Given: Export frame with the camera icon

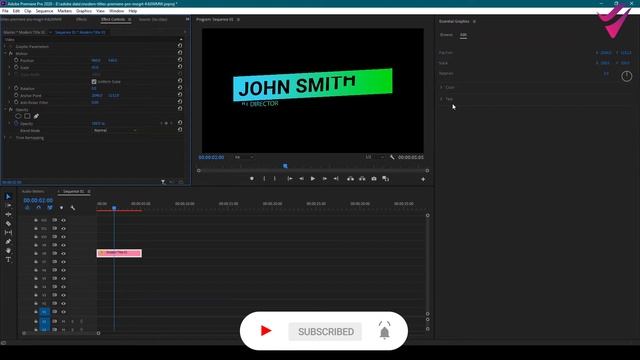Looking at the screenshot, I should click(374, 179).
